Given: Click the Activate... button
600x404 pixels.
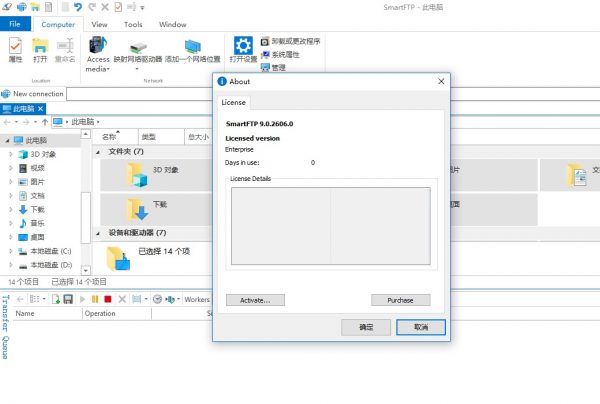Looking at the screenshot, I should tap(255, 300).
